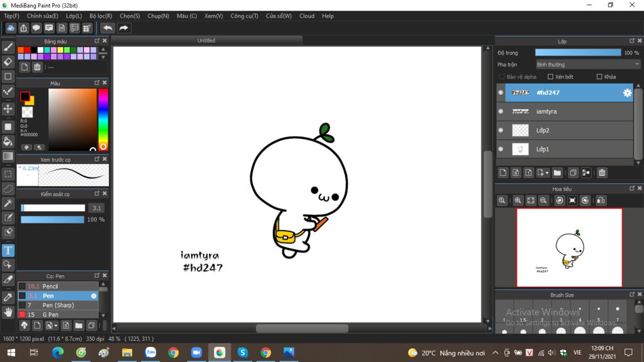This screenshot has width=644, height=362.
Task: Close the Xem trước cọ panel
Action: (105, 159)
